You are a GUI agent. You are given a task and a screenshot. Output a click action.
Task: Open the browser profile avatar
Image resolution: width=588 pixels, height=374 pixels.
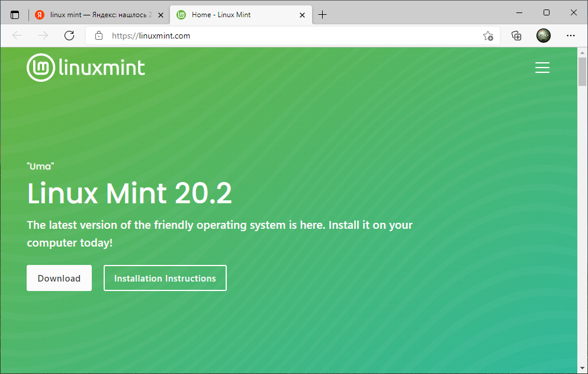(544, 36)
